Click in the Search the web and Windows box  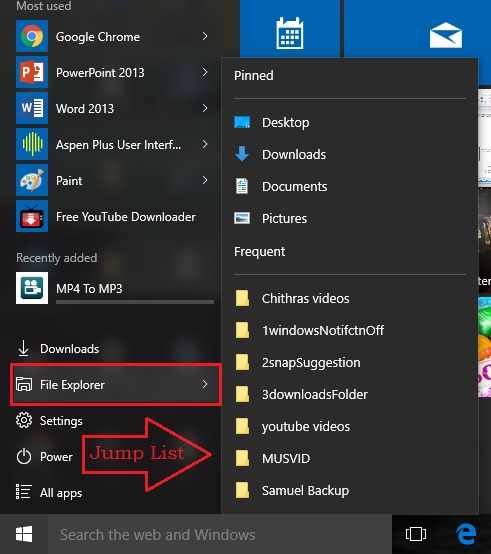[220, 534]
